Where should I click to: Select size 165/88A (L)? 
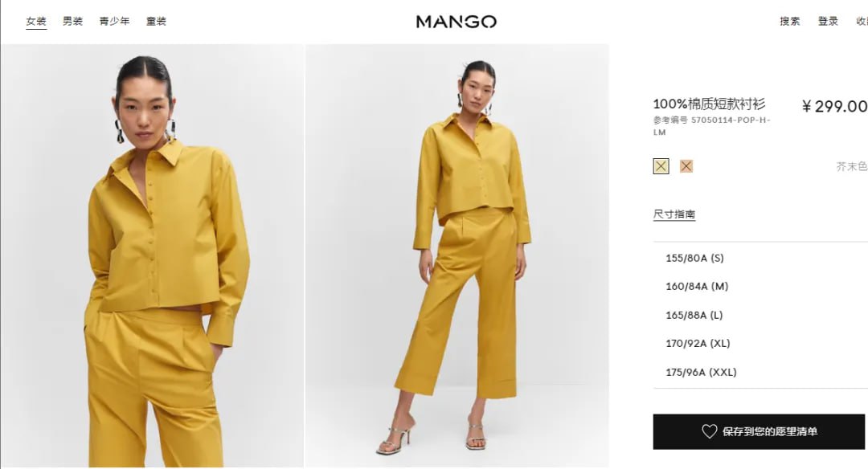tap(760, 316)
